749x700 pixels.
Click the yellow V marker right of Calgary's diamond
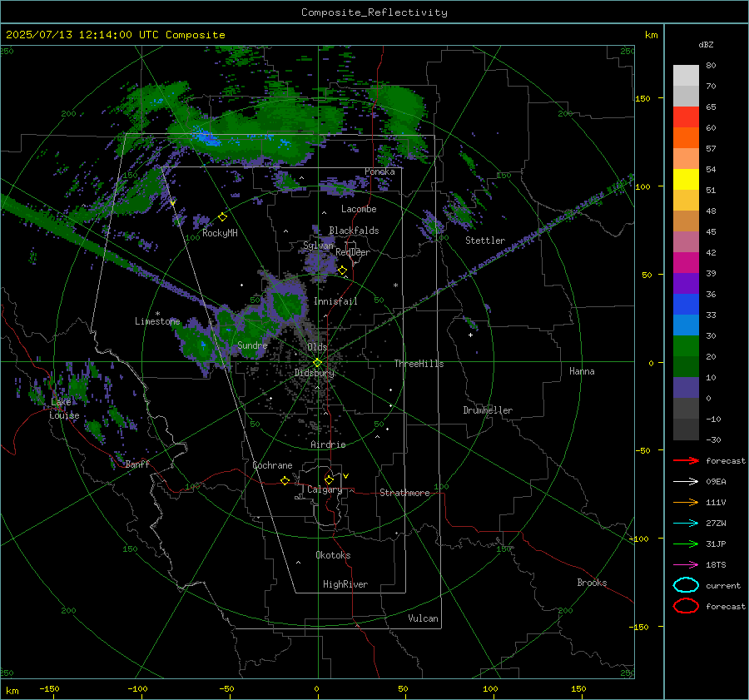346,476
